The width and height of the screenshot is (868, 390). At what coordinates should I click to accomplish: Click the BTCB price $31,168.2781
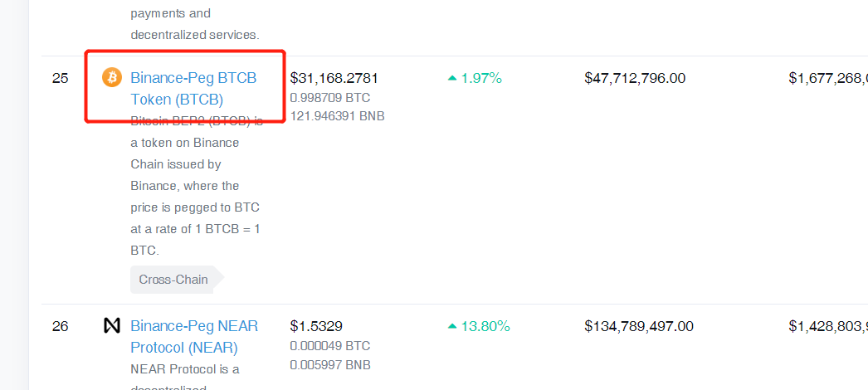tap(334, 78)
